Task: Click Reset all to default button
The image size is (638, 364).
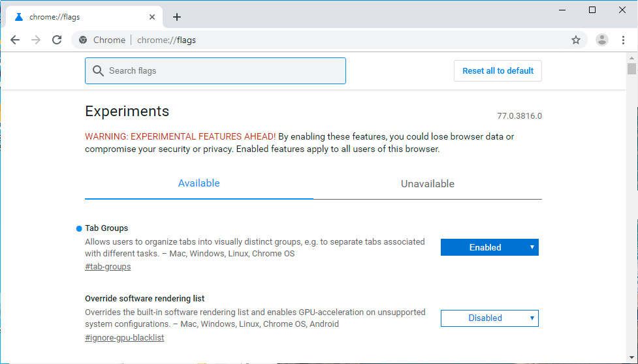Action: tap(498, 70)
